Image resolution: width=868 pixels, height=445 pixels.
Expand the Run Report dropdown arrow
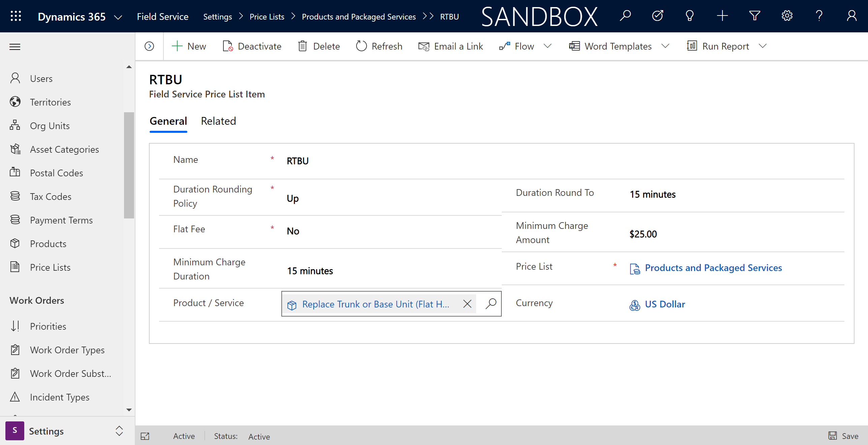coord(766,46)
